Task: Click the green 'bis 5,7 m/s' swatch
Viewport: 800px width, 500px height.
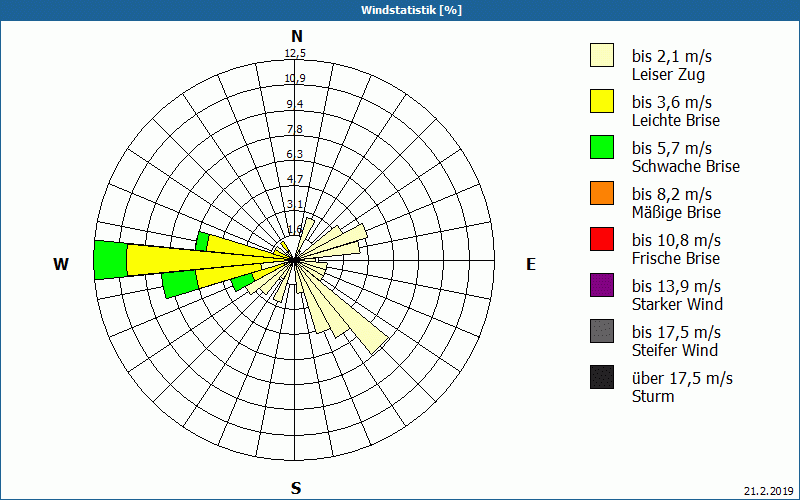Action: (x=602, y=147)
